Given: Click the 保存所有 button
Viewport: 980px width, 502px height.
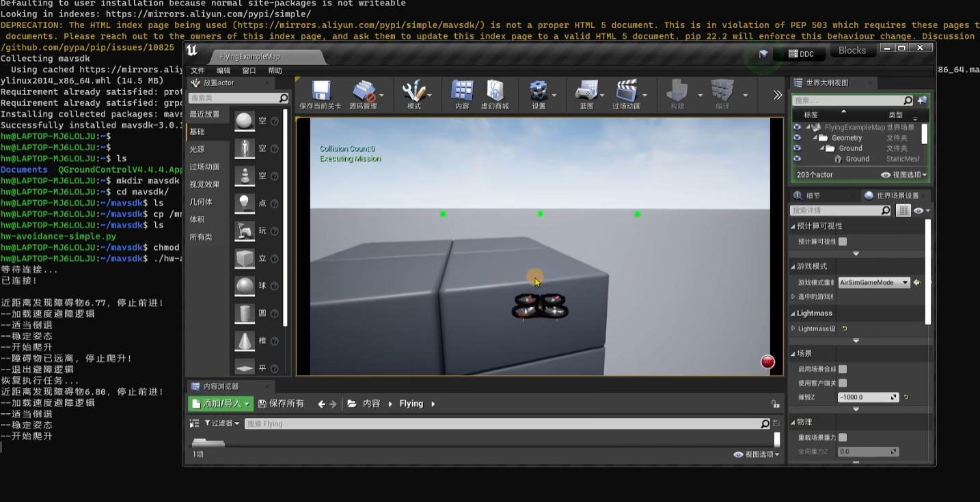Looking at the screenshot, I should 280,404.
